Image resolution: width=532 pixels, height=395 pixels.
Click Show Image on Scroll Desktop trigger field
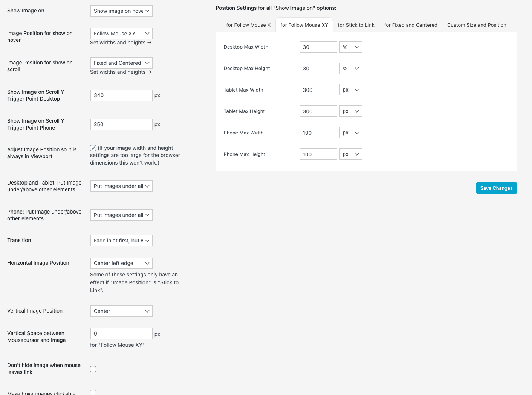(121, 95)
